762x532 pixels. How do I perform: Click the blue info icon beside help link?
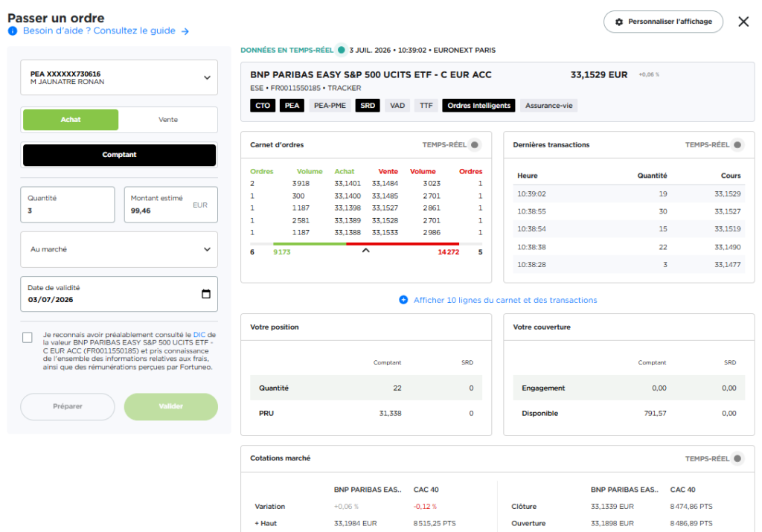(13, 31)
